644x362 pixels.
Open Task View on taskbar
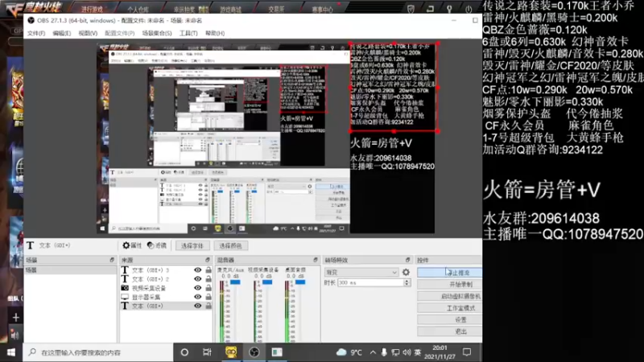tap(207, 352)
